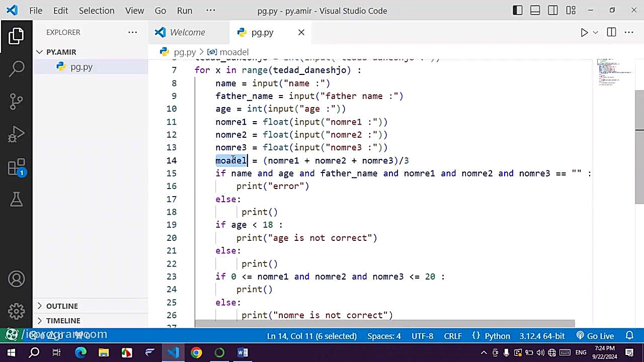Click ENG language indicator in tray
This screenshot has height=362, width=644.
[581, 352]
